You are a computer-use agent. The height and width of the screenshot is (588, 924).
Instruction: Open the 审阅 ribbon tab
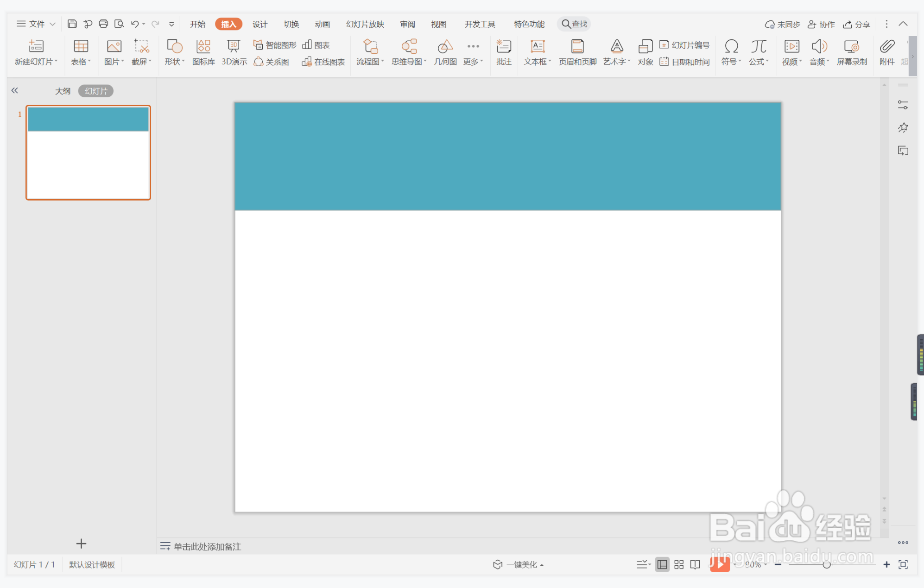click(408, 24)
